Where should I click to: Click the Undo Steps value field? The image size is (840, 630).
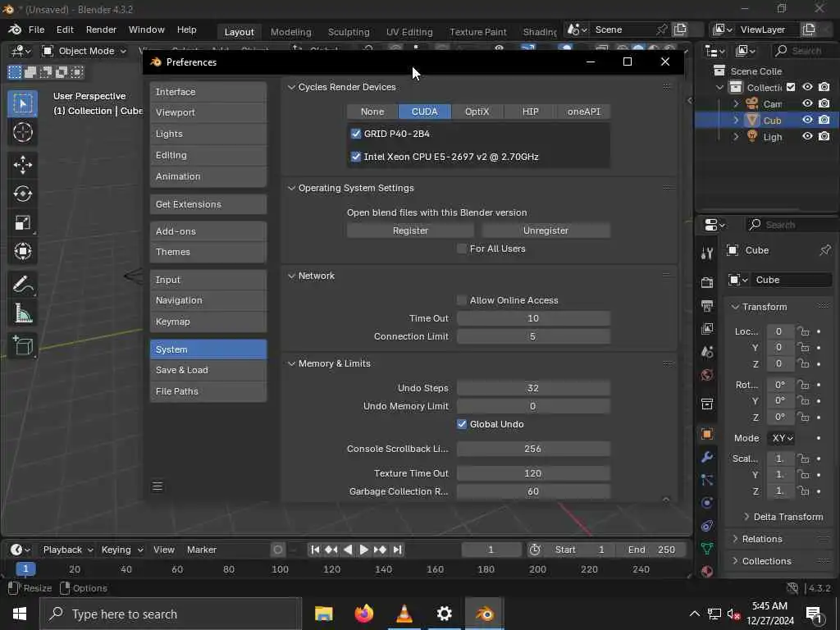point(533,388)
